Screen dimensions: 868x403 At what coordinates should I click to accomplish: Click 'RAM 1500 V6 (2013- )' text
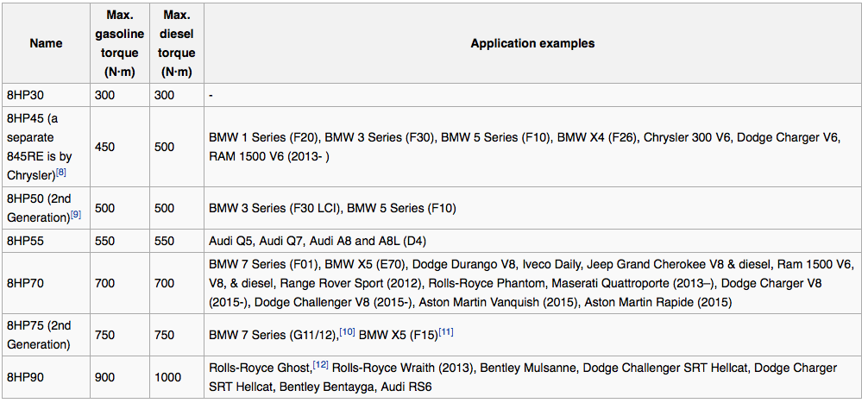point(269,157)
